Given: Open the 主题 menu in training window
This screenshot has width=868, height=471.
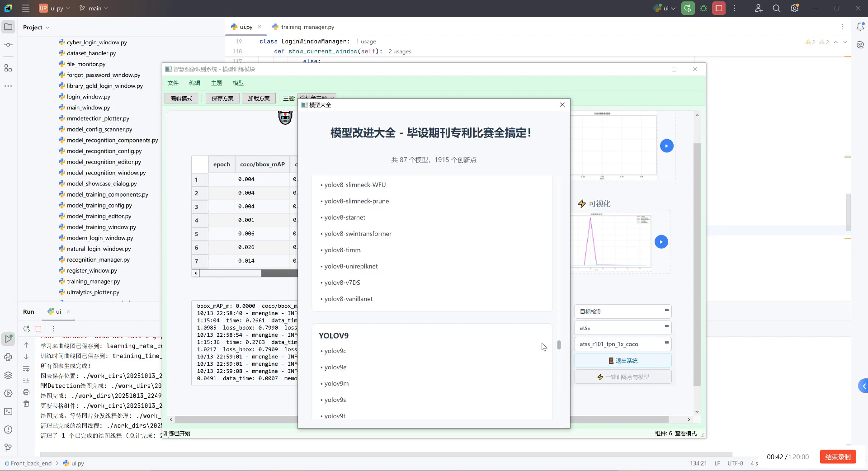Looking at the screenshot, I should click(217, 83).
